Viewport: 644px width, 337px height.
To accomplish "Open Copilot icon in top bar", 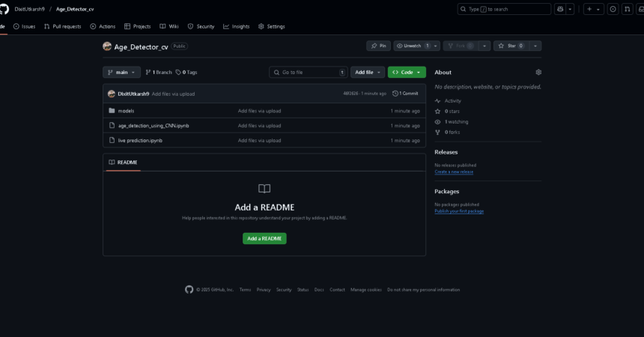I will click(x=560, y=9).
